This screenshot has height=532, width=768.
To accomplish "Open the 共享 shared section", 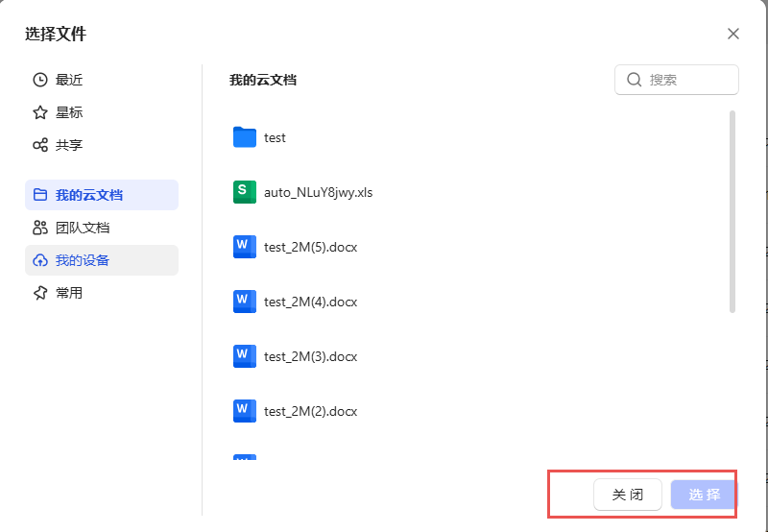I will point(69,145).
